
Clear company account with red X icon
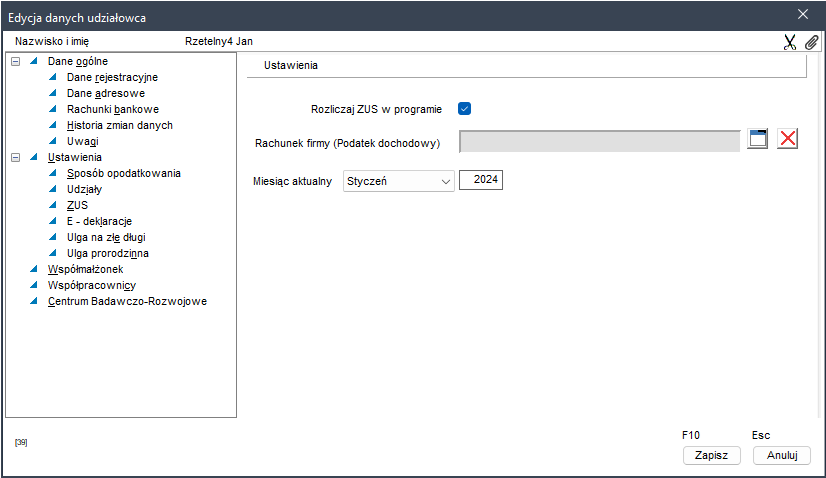[x=788, y=139]
